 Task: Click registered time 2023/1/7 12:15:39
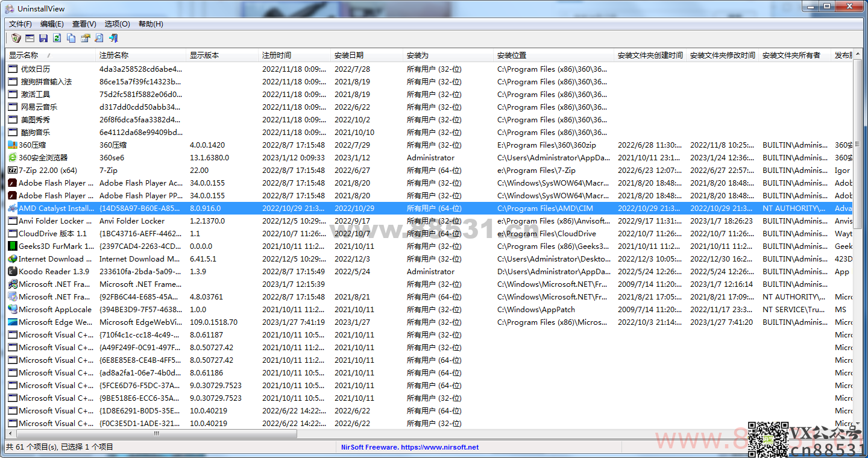tap(294, 284)
